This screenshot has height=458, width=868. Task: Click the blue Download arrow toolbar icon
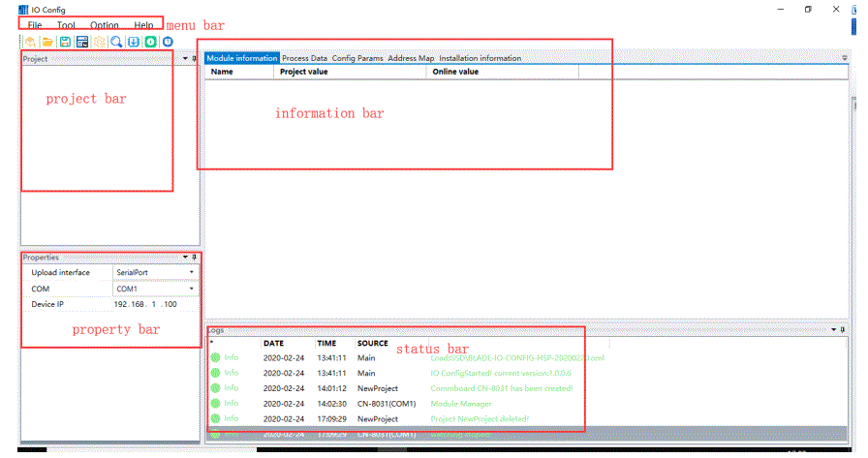(x=134, y=42)
